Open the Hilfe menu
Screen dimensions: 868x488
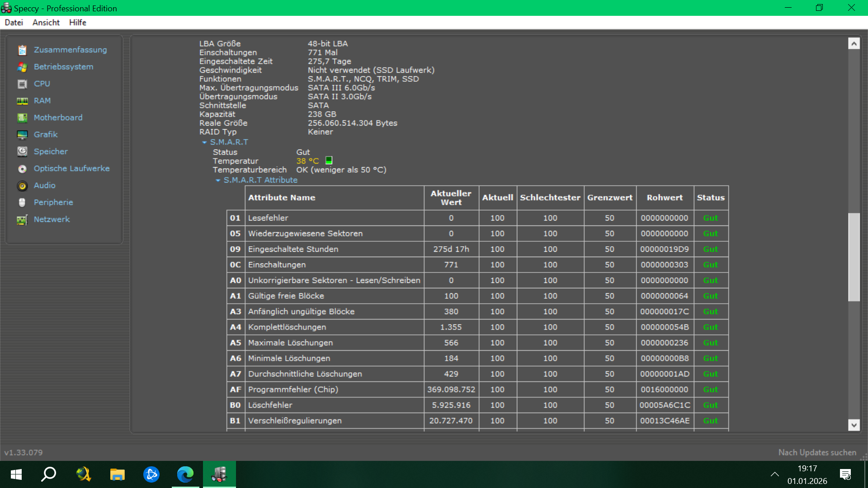tap(77, 23)
